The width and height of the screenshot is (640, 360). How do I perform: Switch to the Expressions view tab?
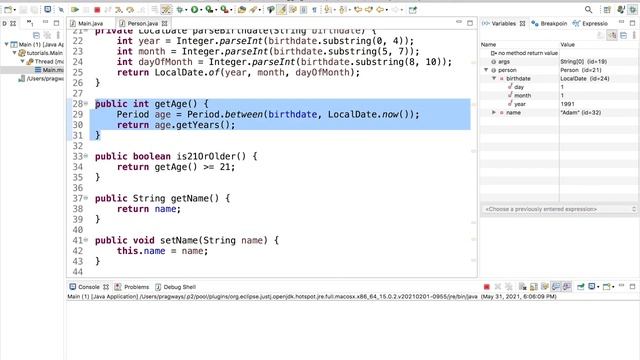pyautogui.click(x=591, y=24)
